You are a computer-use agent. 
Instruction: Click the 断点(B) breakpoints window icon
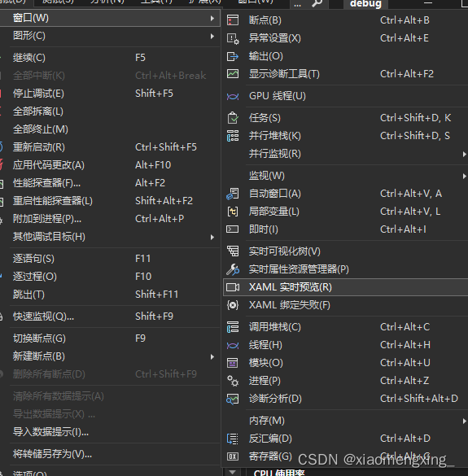point(233,20)
